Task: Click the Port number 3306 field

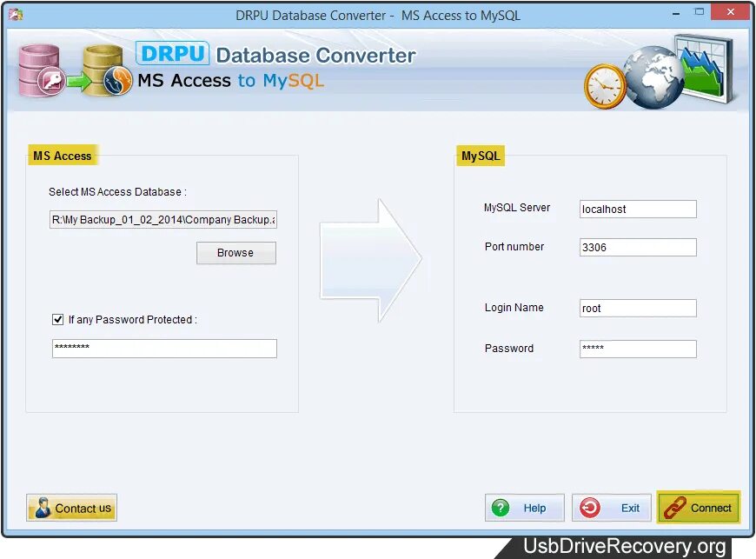Action: click(637, 247)
